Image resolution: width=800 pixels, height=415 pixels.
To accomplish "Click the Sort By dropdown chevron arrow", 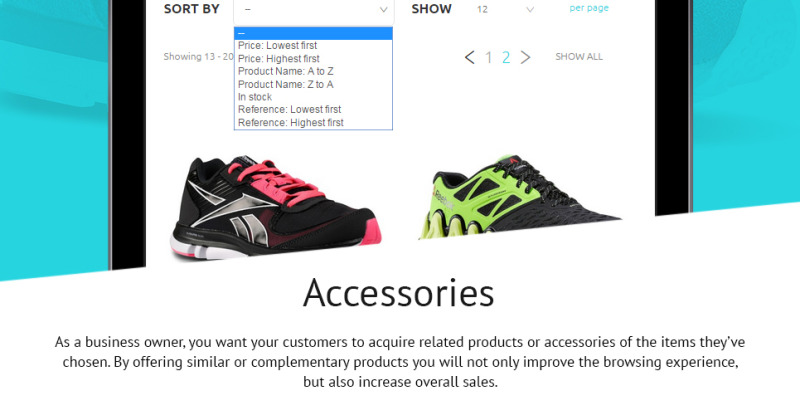I will pyautogui.click(x=383, y=10).
